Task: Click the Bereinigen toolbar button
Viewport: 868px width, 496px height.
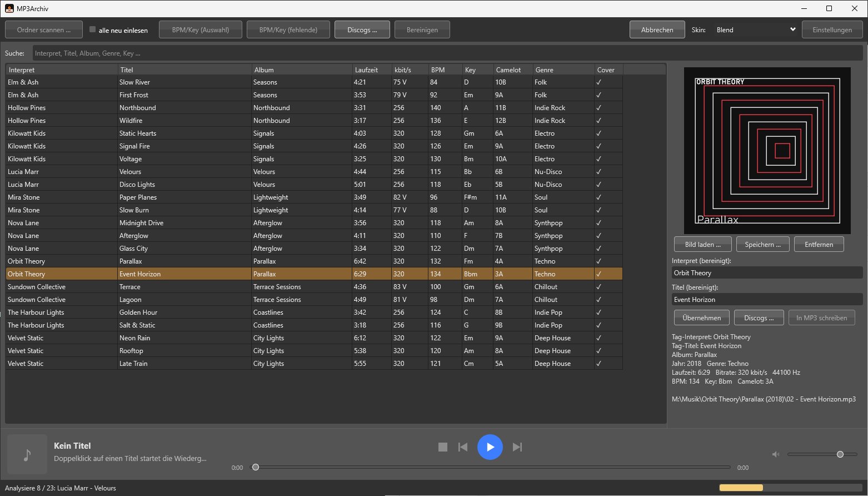Action: (422, 30)
